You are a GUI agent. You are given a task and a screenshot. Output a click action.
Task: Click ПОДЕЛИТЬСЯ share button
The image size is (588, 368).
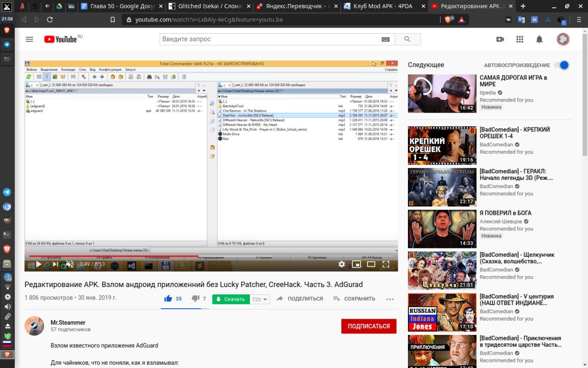300,299
